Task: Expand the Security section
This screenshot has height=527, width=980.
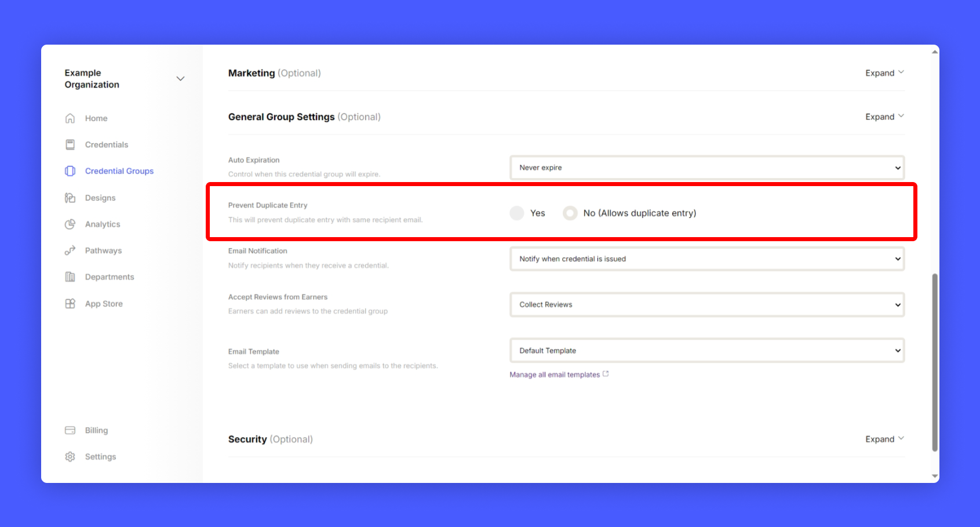Action: coord(884,439)
